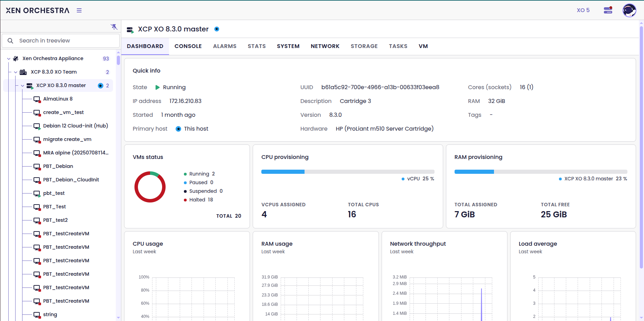The height and width of the screenshot is (321, 644).
Task: Open the VM tab
Action: pyautogui.click(x=423, y=46)
